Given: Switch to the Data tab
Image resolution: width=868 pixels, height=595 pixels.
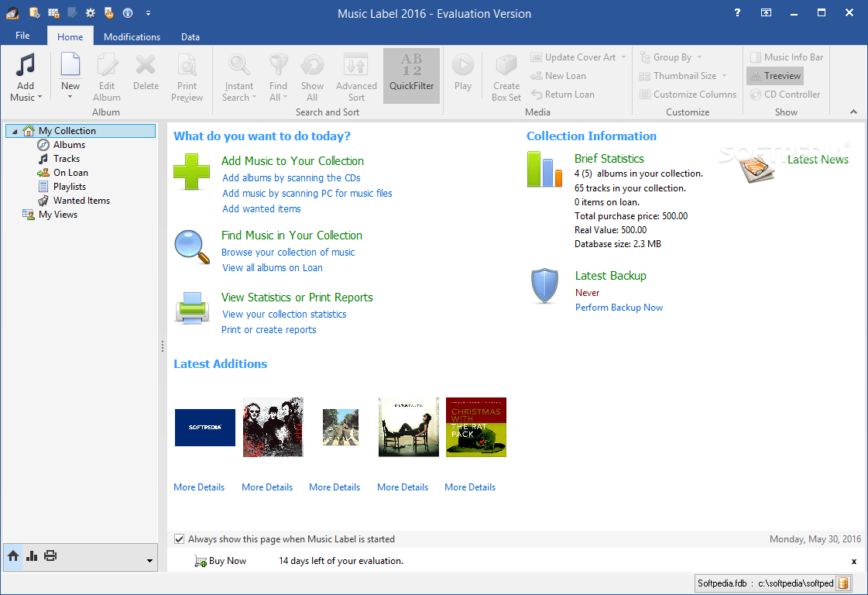Looking at the screenshot, I should pyautogui.click(x=190, y=36).
